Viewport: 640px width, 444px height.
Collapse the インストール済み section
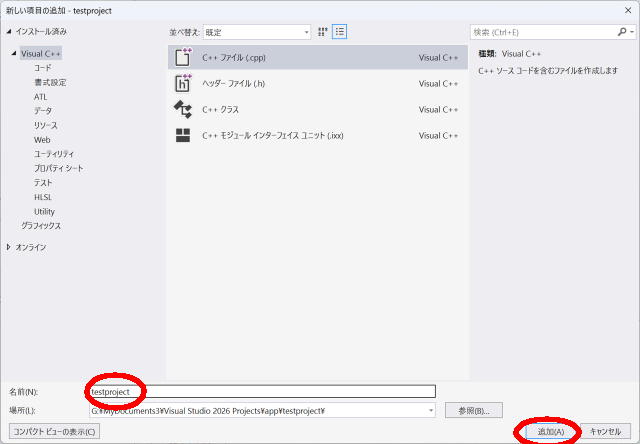click(10, 32)
